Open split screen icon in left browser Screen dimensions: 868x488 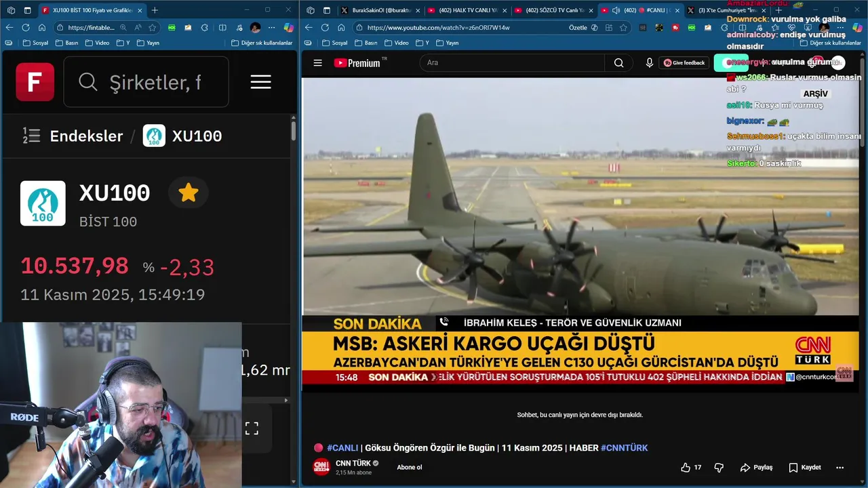pos(222,28)
